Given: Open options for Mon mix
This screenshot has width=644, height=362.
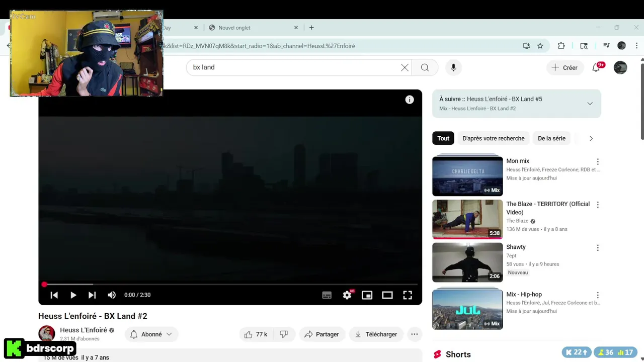Looking at the screenshot, I should tap(598, 162).
